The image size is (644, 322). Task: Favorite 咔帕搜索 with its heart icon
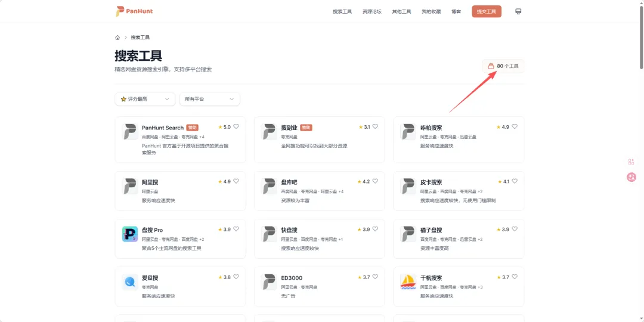coord(515,126)
